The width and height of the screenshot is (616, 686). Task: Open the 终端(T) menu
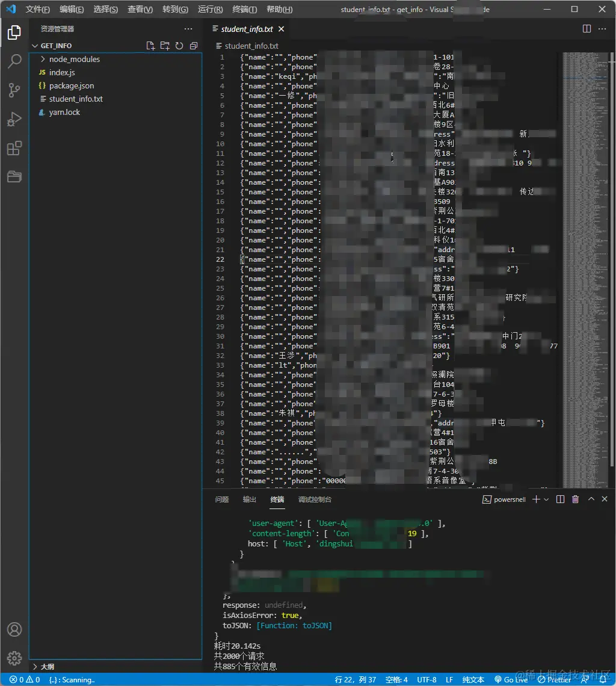245,9
